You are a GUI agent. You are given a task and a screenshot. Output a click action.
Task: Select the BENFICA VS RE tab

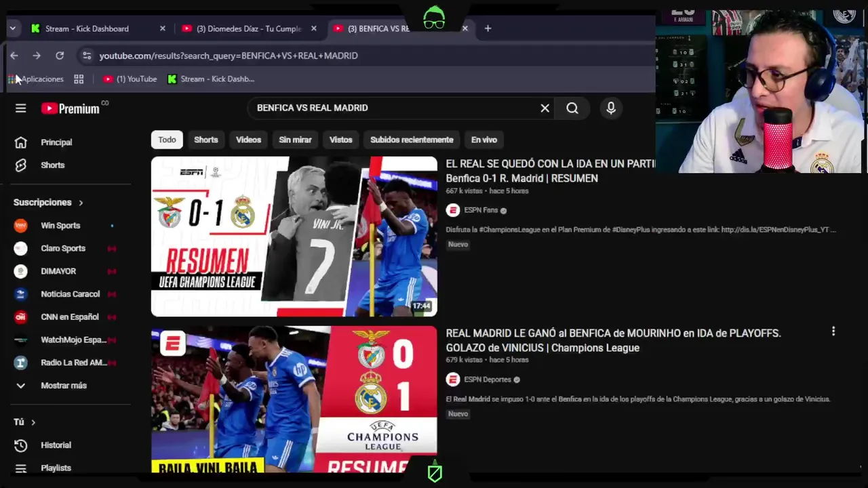[x=378, y=28]
